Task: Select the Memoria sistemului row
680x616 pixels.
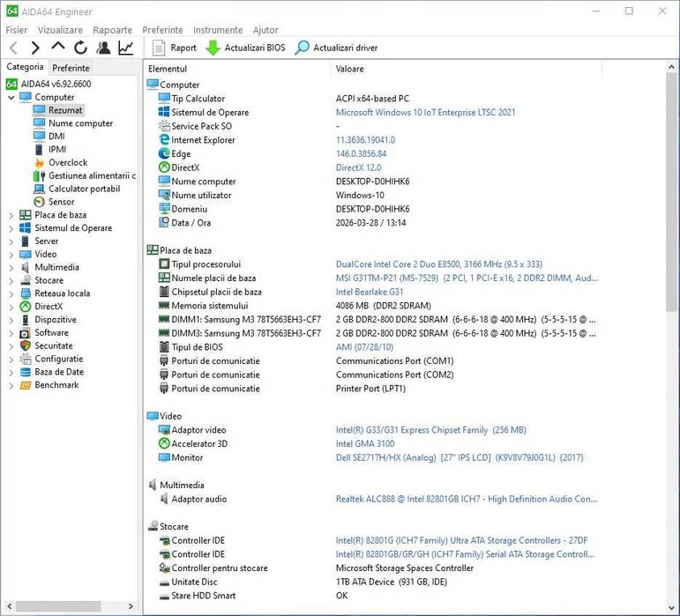Action: coord(373,306)
